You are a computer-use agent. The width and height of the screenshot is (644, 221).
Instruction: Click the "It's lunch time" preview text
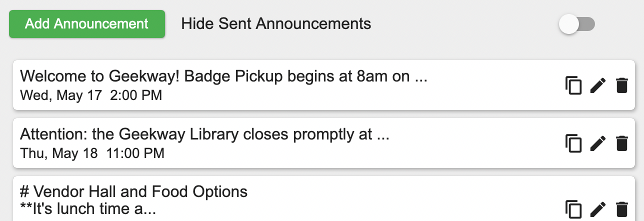tap(88, 209)
